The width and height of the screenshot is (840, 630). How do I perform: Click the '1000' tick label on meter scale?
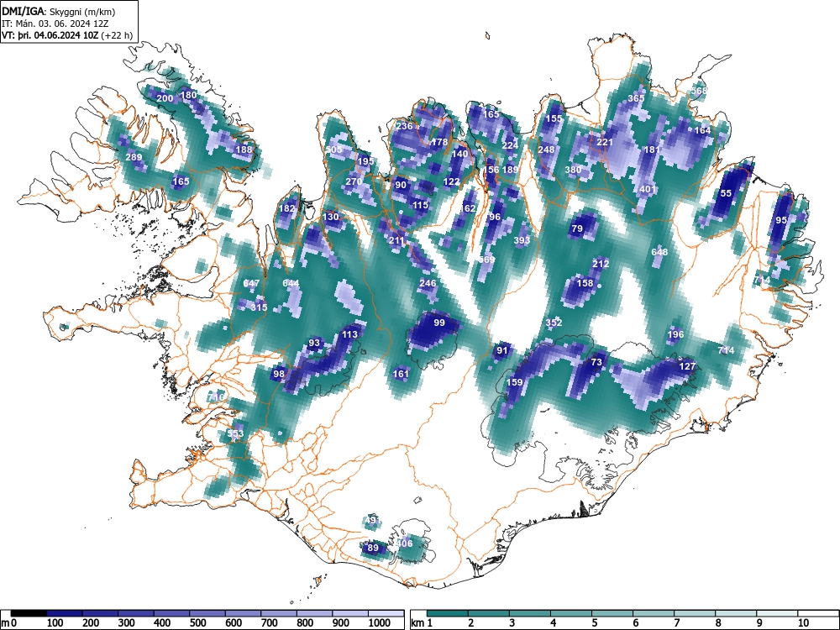click(x=380, y=623)
